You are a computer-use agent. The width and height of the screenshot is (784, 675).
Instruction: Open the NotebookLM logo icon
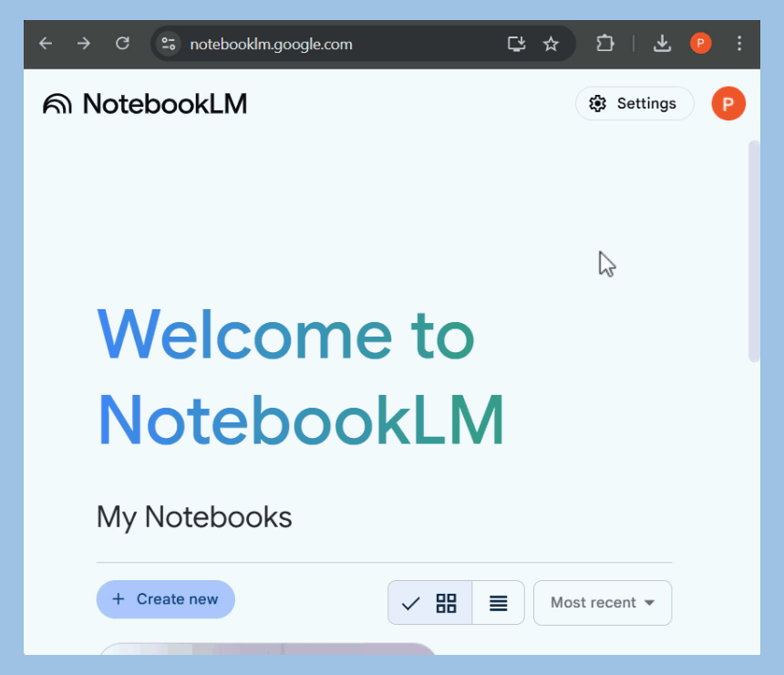pyautogui.click(x=57, y=103)
